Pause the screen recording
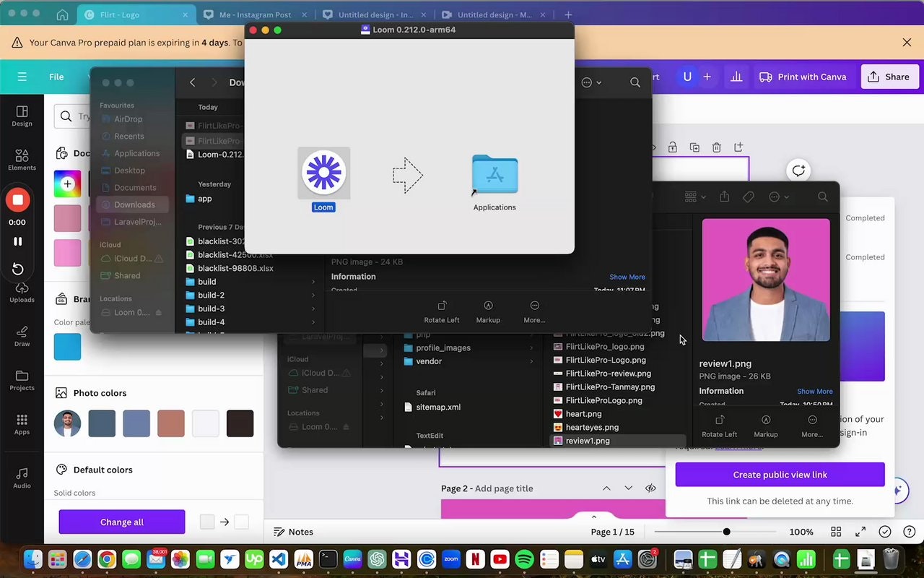 pyautogui.click(x=17, y=241)
